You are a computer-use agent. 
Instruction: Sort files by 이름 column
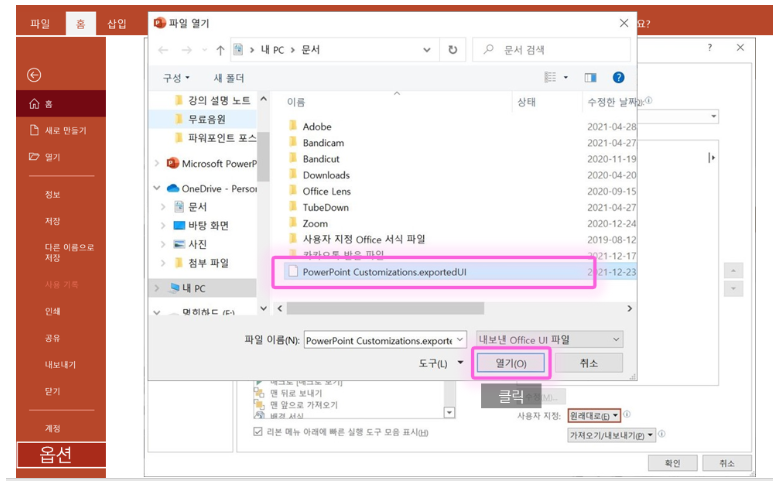296,102
